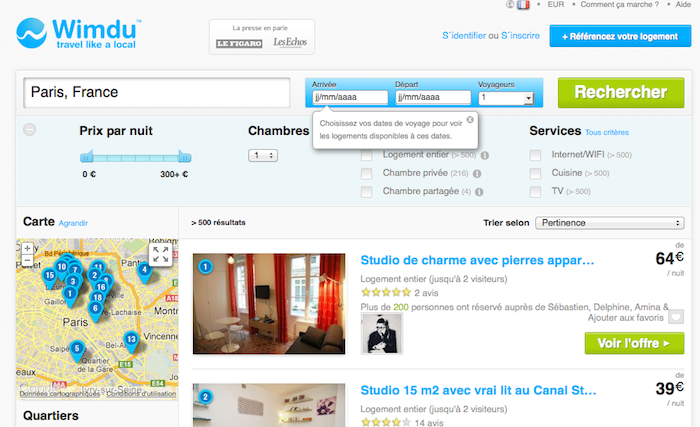Select map pin number 1
The height and width of the screenshot is (427, 700).
[70, 296]
